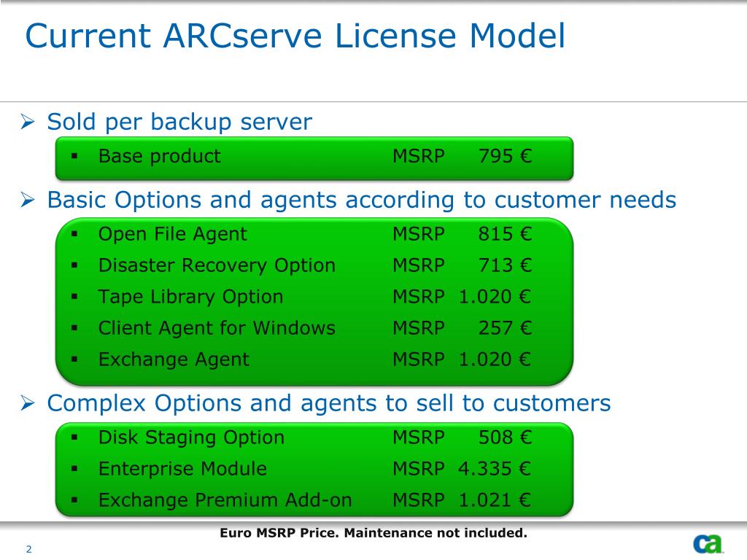Click the 'Open File Agent' label
Image resolution: width=747 pixels, height=560 pixels.
[x=172, y=234]
